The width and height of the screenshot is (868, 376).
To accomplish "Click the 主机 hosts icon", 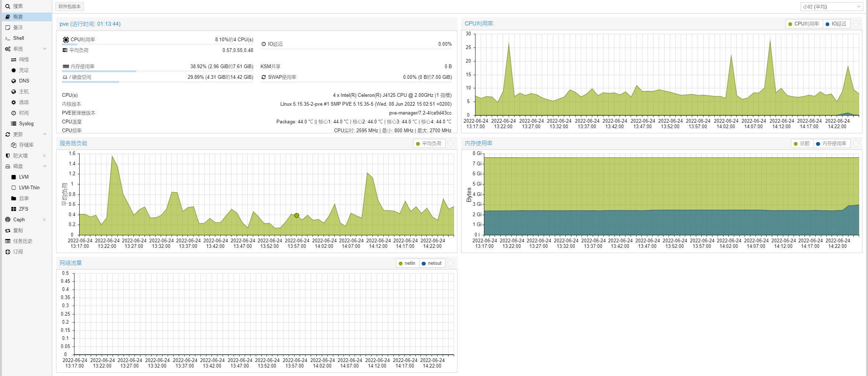I will 14,92.
